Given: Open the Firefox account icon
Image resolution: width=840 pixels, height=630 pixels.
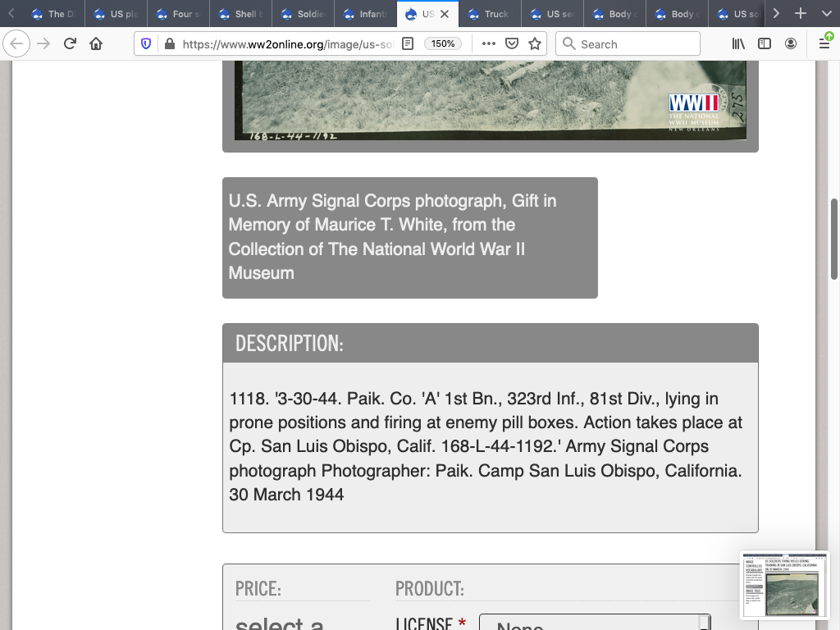Looking at the screenshot, I should [x=791, y=43].
